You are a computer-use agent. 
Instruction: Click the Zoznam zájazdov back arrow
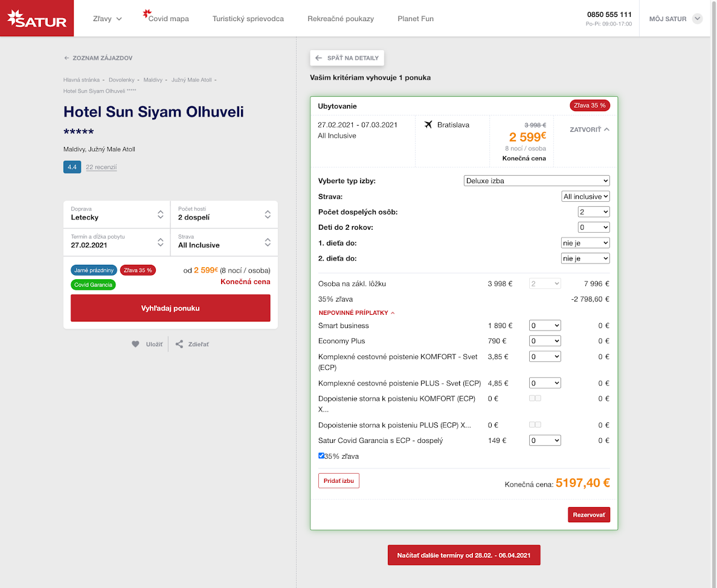pyautogui.click(x=66, y=59)
